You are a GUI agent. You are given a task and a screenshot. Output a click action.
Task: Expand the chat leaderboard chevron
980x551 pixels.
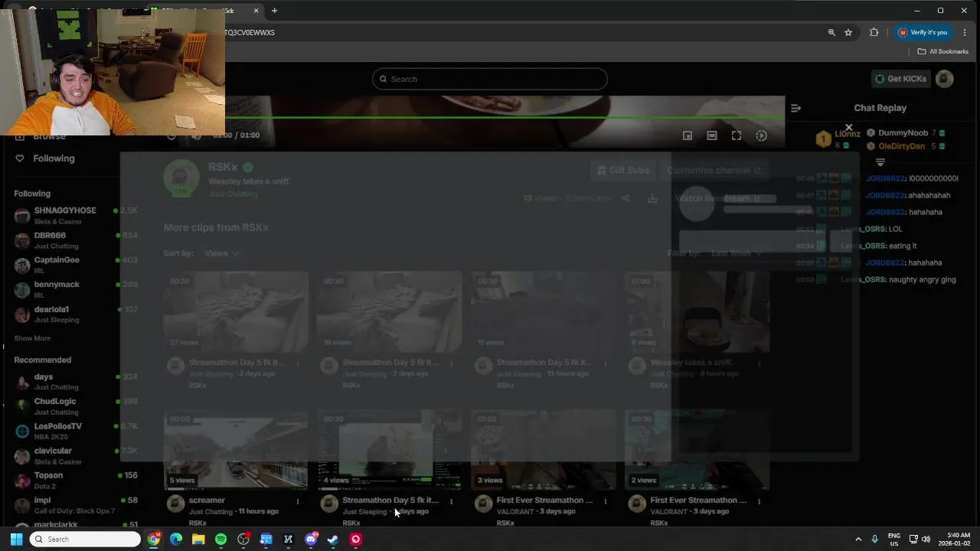click(x=880, y=162)
